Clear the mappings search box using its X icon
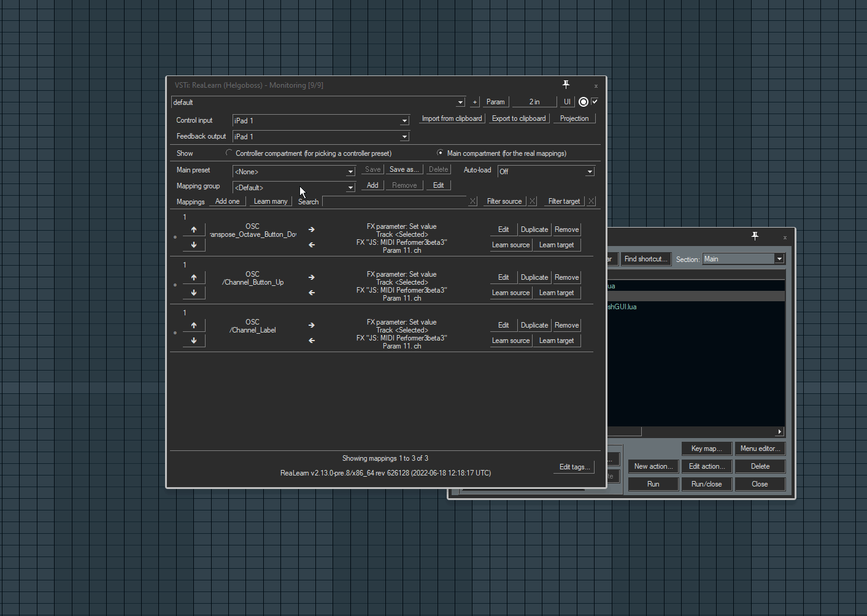This screenshot has width=867, height=616. click(x=472, y=201)
